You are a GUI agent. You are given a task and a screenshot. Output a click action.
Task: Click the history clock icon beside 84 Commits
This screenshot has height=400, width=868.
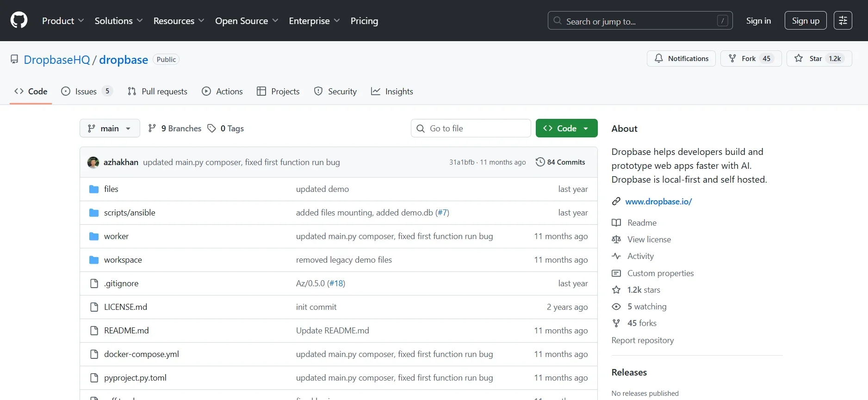(x=540, y=162)
